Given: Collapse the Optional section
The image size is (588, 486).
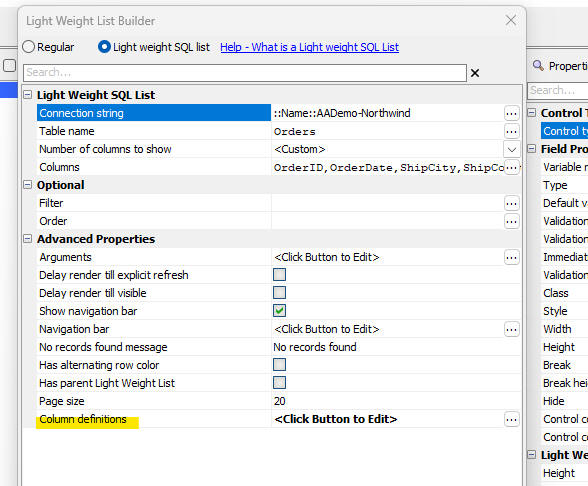Looking at the screenshot, I should [x=27, y=184].
